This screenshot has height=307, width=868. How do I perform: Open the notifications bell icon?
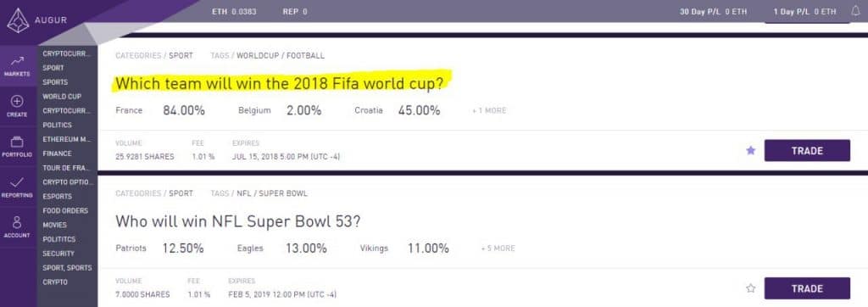[x=856, y=11]
